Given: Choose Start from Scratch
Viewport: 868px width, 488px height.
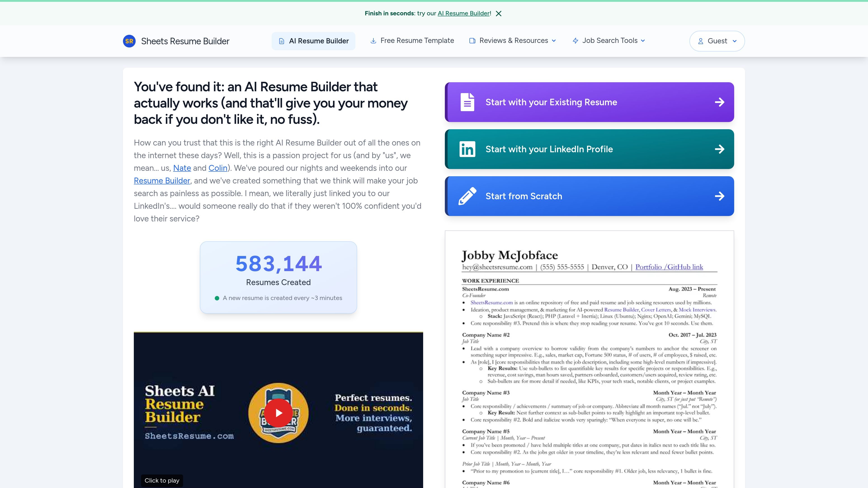Looking at the screenshot, I should click(x=589, y=196).
